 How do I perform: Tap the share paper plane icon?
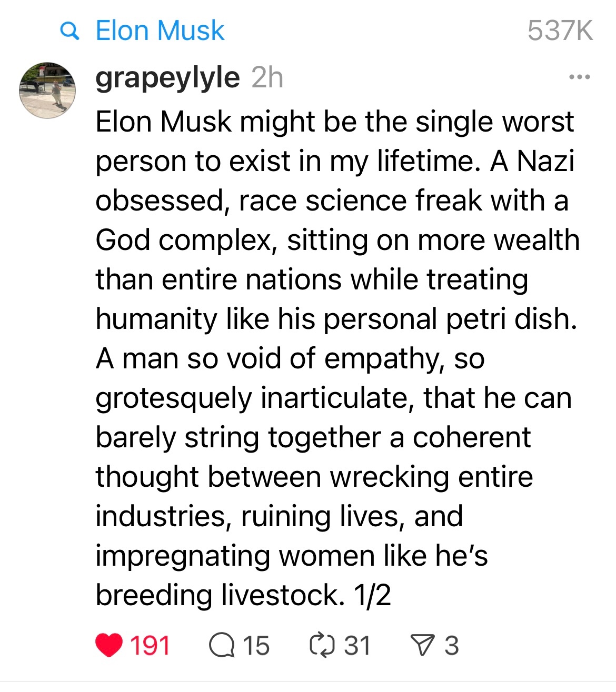[422, 645]
